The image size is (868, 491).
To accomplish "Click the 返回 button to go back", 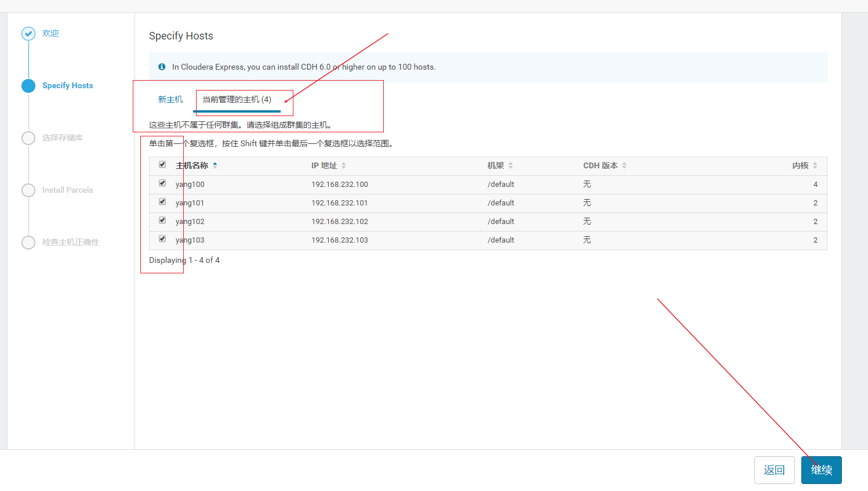I will pos(774,470).
